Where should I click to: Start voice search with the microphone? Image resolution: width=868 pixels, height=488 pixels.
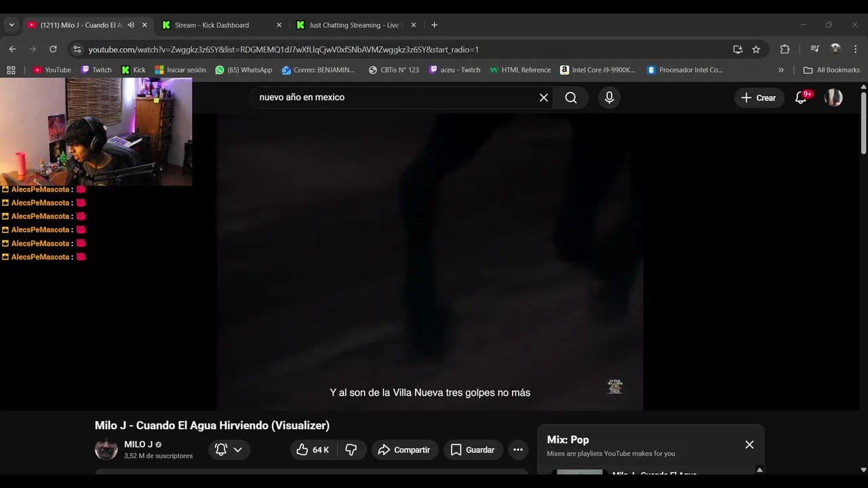(609, 98)
